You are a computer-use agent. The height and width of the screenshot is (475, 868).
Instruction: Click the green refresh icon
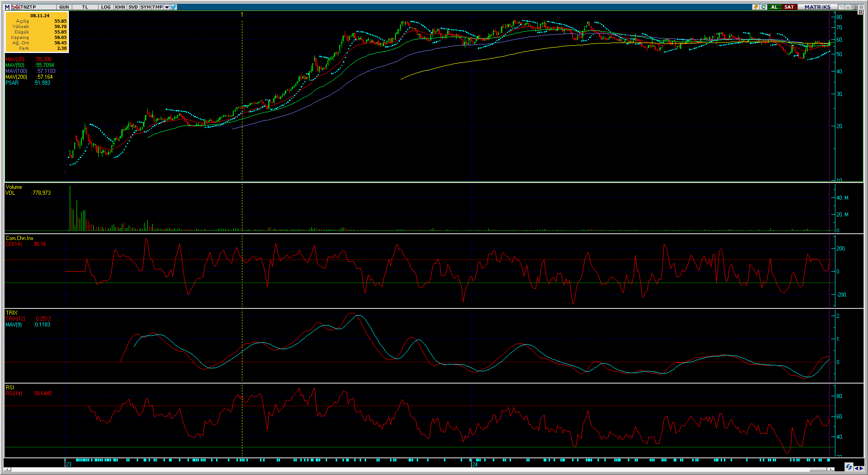tap(763, 7)
